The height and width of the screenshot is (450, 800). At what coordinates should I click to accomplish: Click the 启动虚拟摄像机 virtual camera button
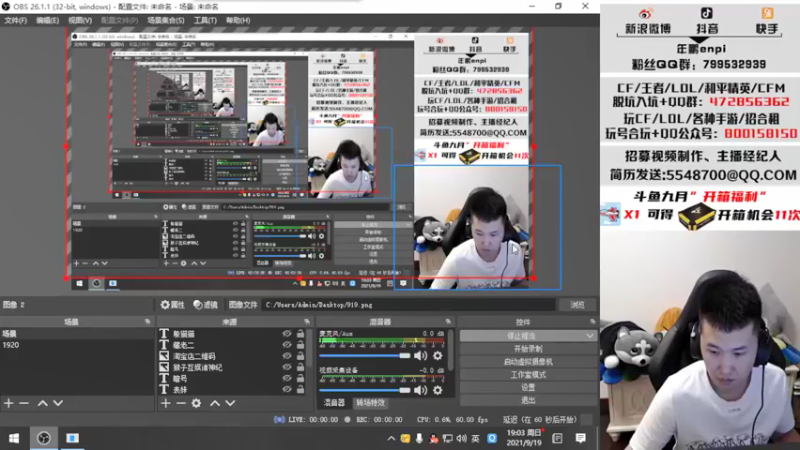click(528, 362)
